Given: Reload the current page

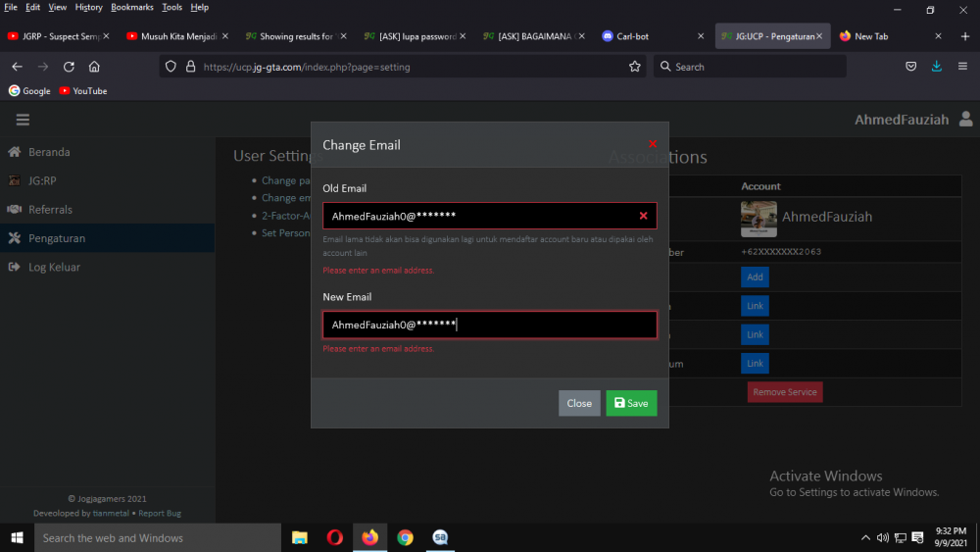Looking at the screenshot, I should [x=69, y=67].
